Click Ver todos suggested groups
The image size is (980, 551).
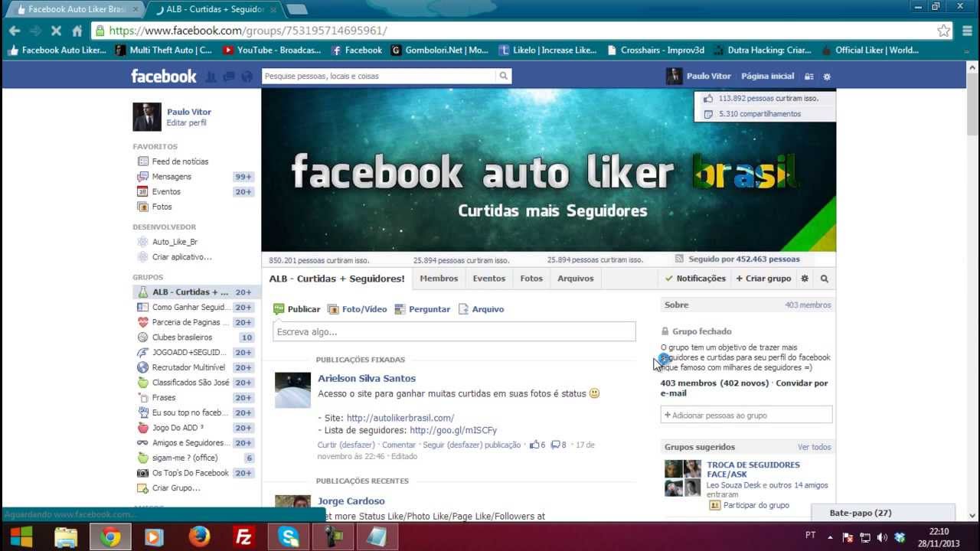814,447
